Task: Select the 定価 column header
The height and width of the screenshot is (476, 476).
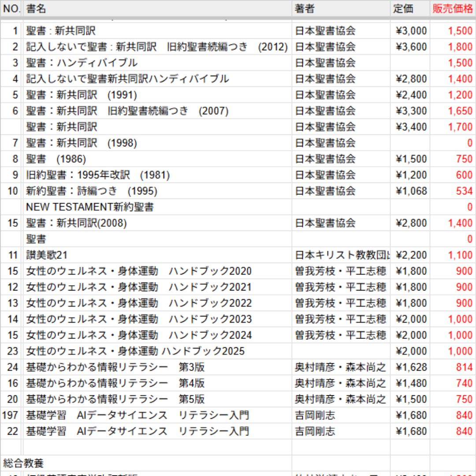Action: pos(410,8)
